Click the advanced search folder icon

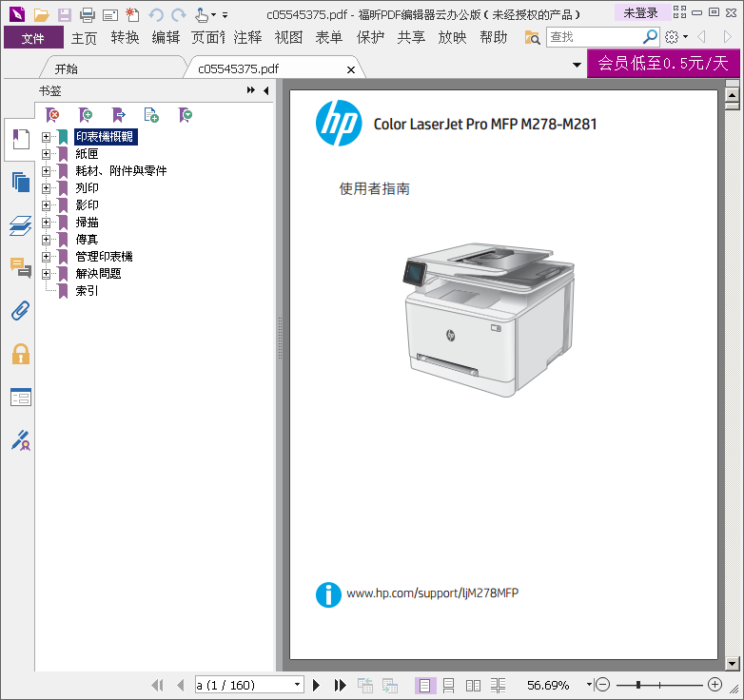(x=533, y=37)
